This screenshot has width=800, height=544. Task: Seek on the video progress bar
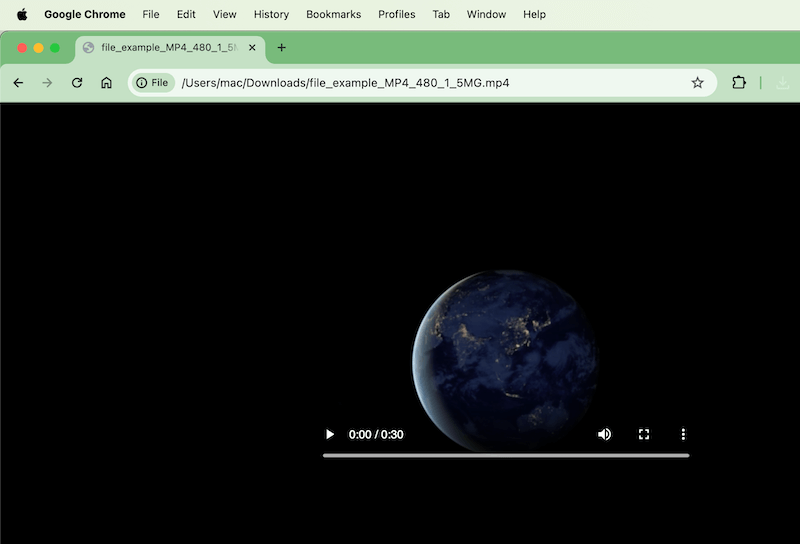506,455
